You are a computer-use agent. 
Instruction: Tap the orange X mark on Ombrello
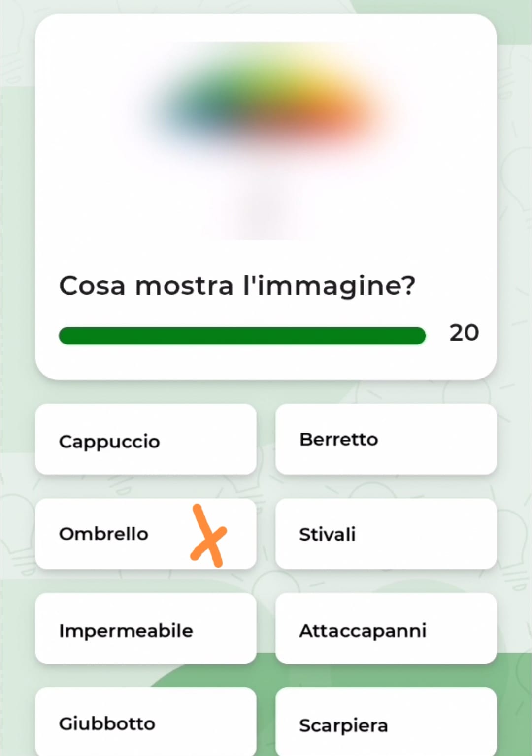[x=208, y=535]
